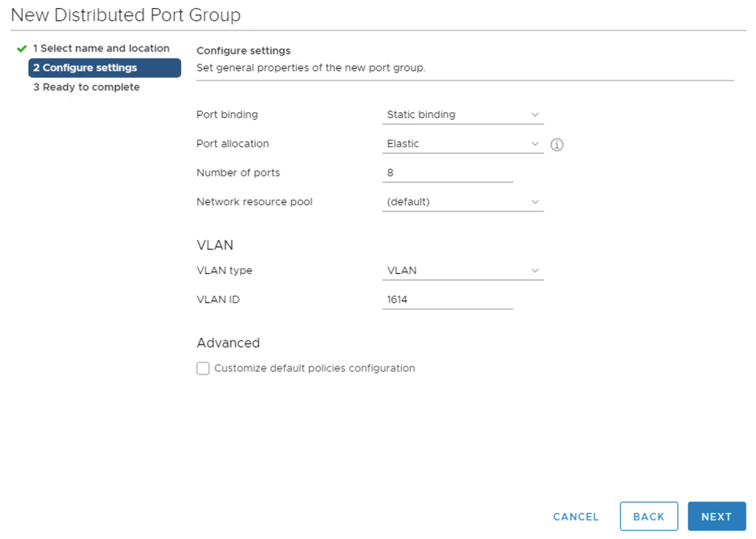
Task: Expand the VLAN type dropdown
Action: coord(463,271)
